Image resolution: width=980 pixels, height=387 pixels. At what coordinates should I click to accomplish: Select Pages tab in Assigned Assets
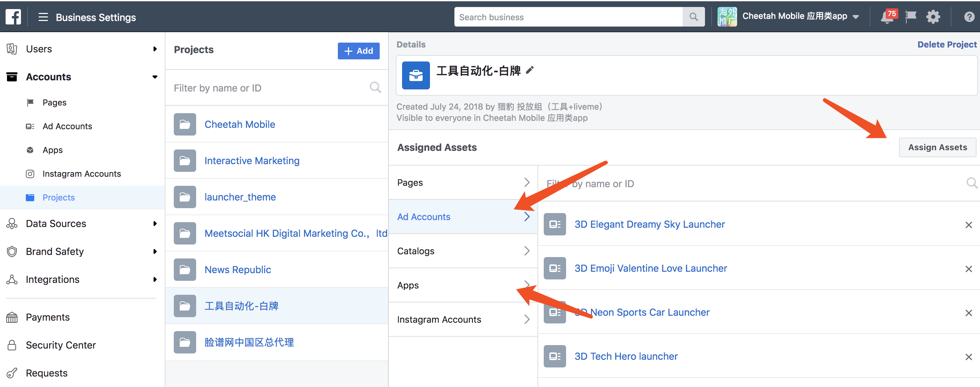click(463, 182)
